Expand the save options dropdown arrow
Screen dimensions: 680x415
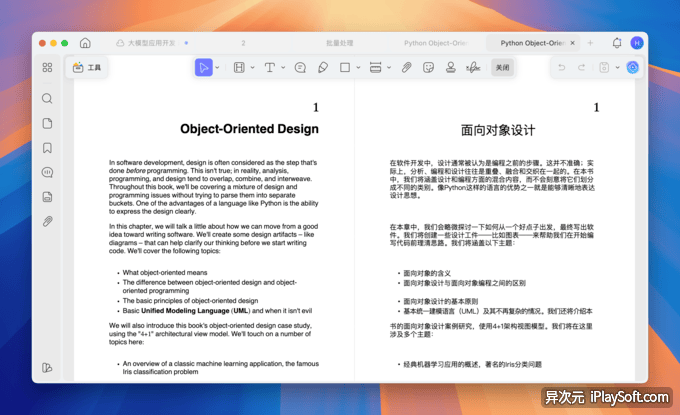coord(617,67)
